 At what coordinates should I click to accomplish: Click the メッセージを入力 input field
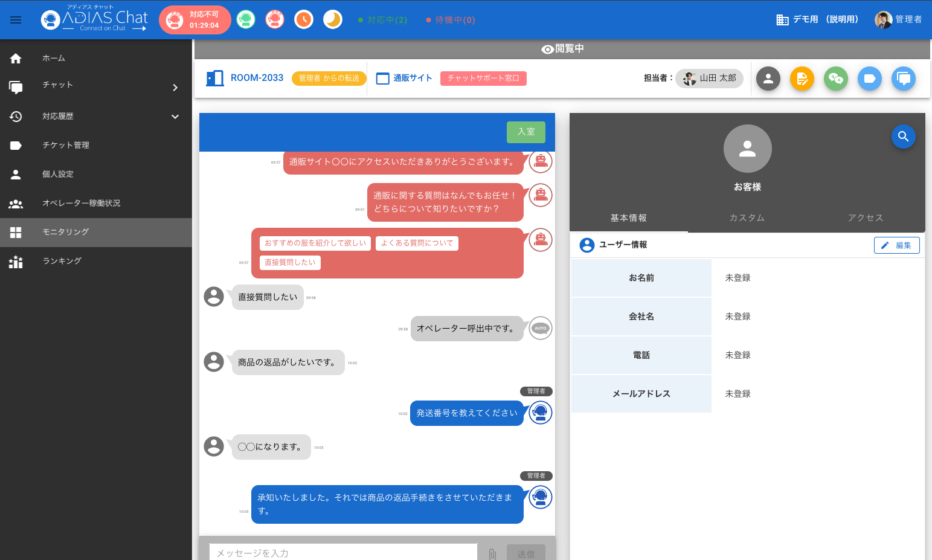pyautogui.click(x=343, y=553)
